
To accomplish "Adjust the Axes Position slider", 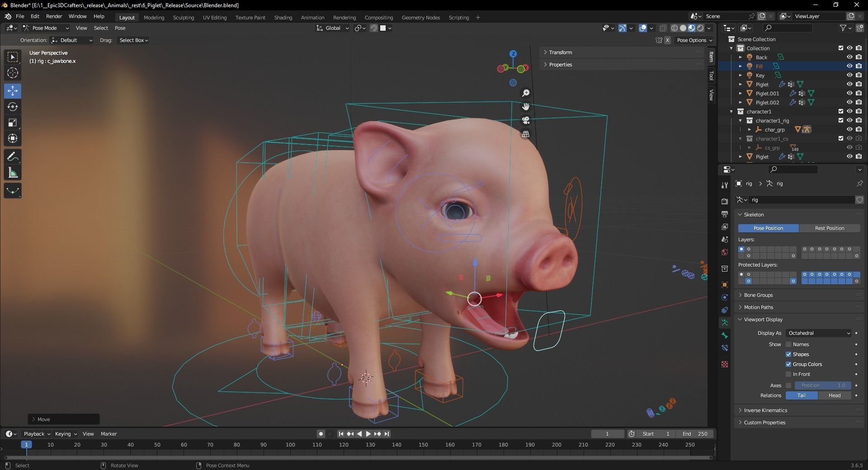I will click(x=823, y=385).
